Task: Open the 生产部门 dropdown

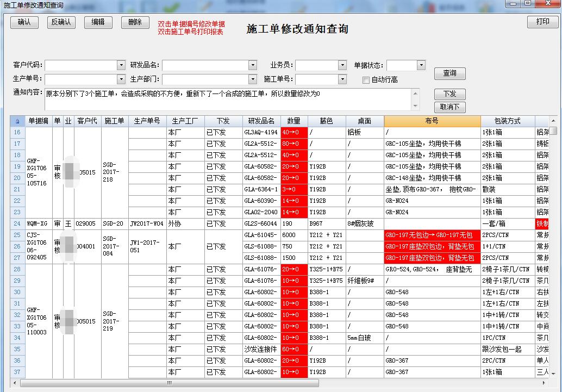Action: [x=252, y=79]
